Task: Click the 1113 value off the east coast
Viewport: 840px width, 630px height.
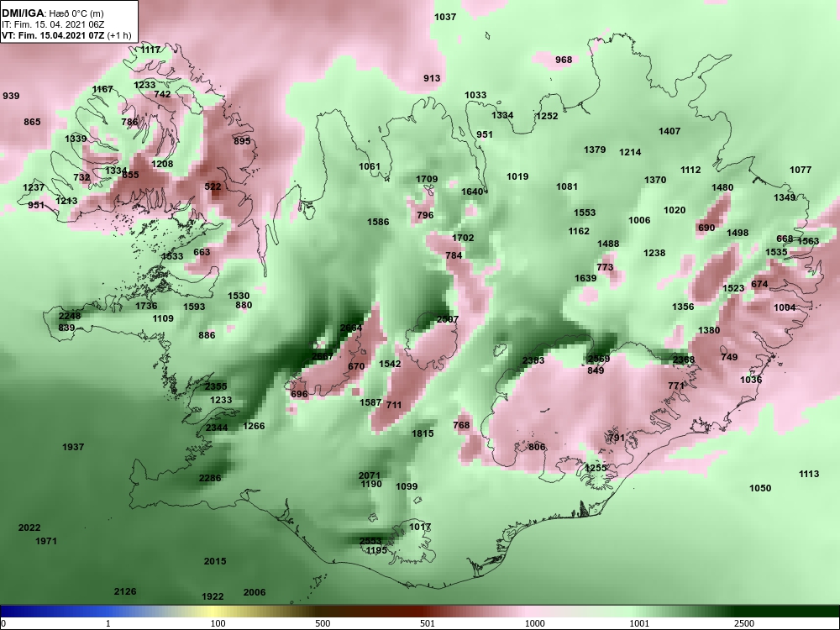Action: (x=809, y=474)
